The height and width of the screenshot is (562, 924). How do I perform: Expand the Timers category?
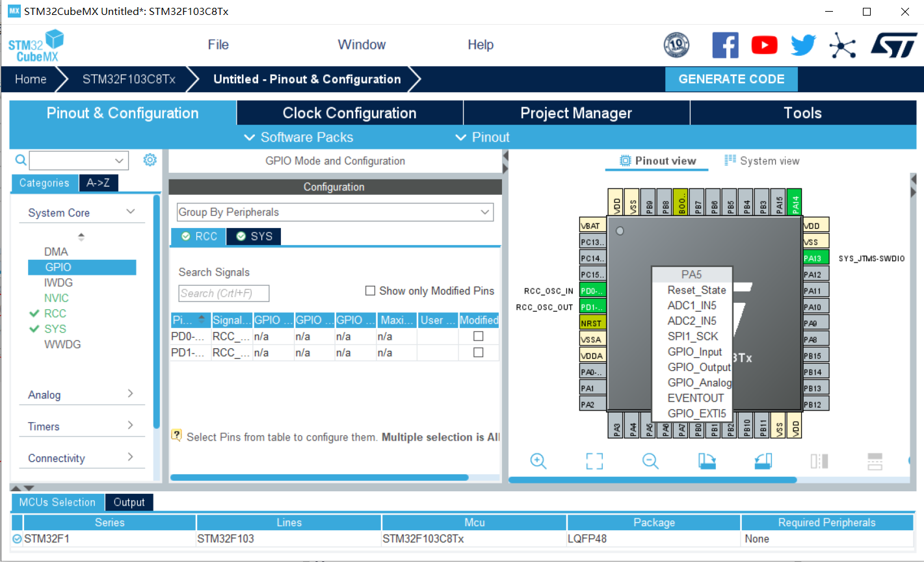tap(130, 426)
